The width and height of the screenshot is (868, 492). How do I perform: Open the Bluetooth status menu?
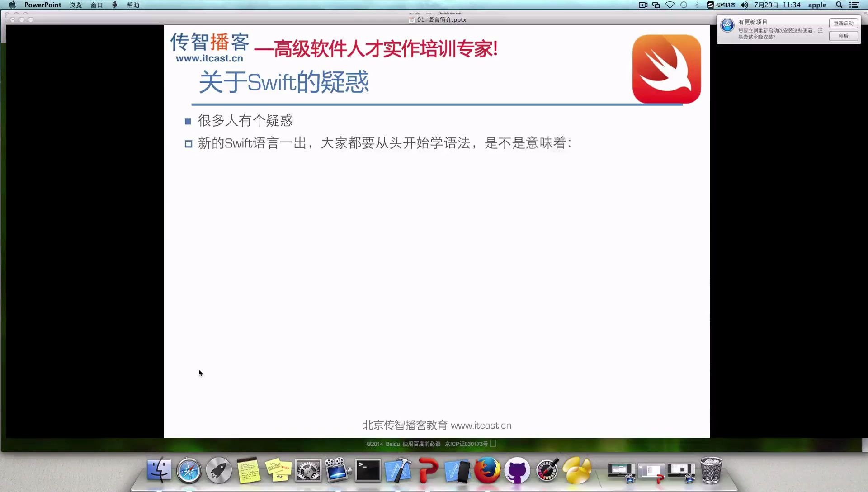click(x=696, y=5)
